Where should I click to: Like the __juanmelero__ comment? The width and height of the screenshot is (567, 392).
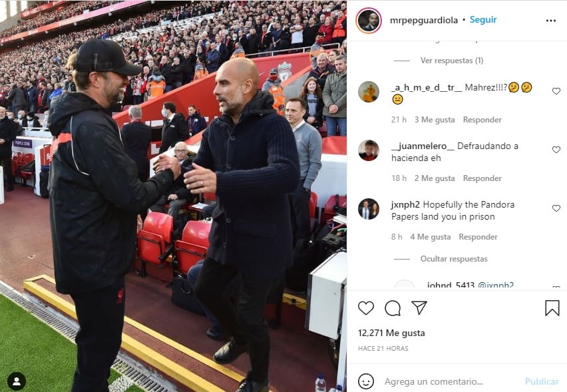[x=556, y=150]
